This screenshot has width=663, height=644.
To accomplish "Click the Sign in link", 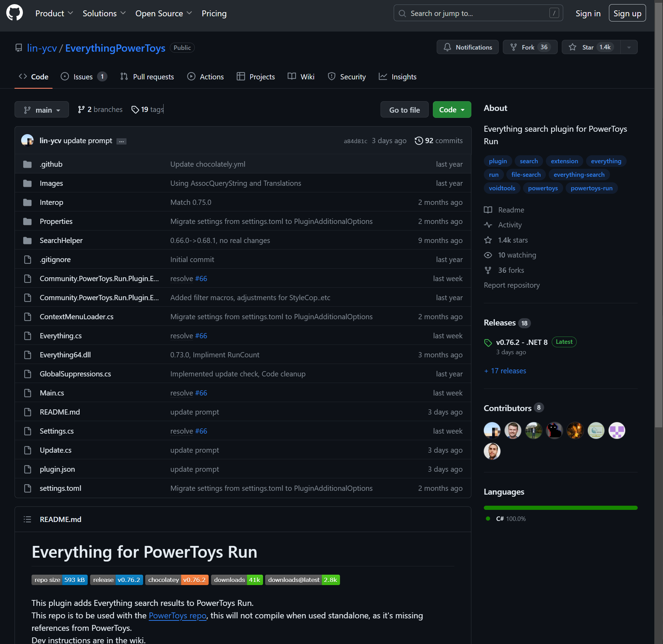I will pos(588,14).
